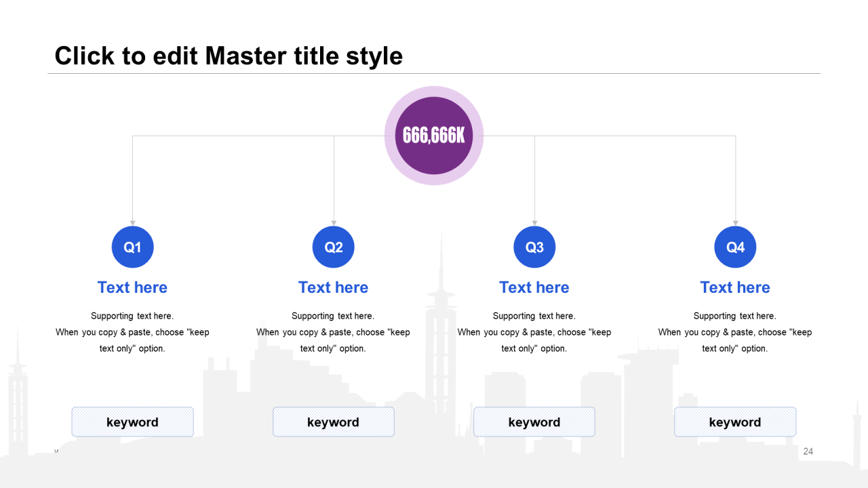Click the keyword box under Q4 column
868x488 pixels.
click(735, 422)
